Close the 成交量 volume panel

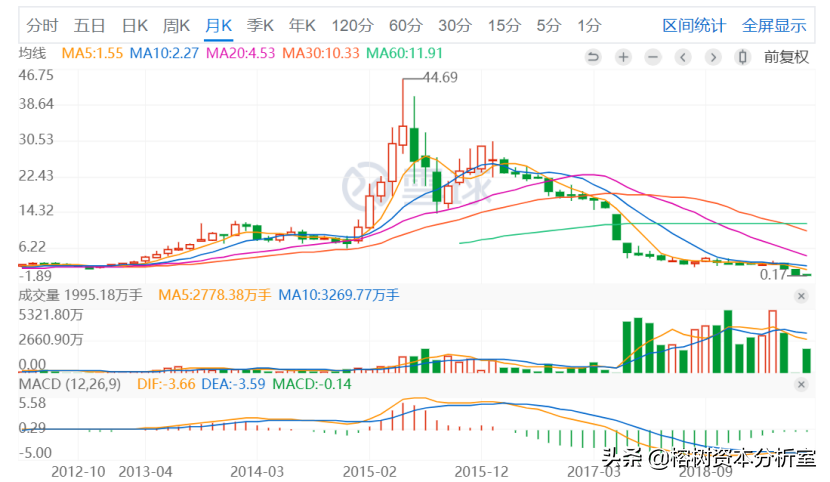tap(801, 296)
